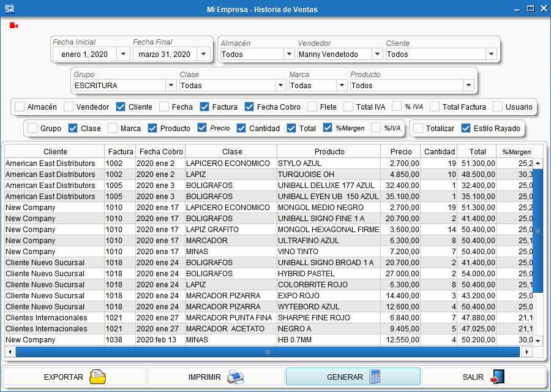Screen dimensions: 551x392
Task: Click the Factura column header
Action: [121, 151]
